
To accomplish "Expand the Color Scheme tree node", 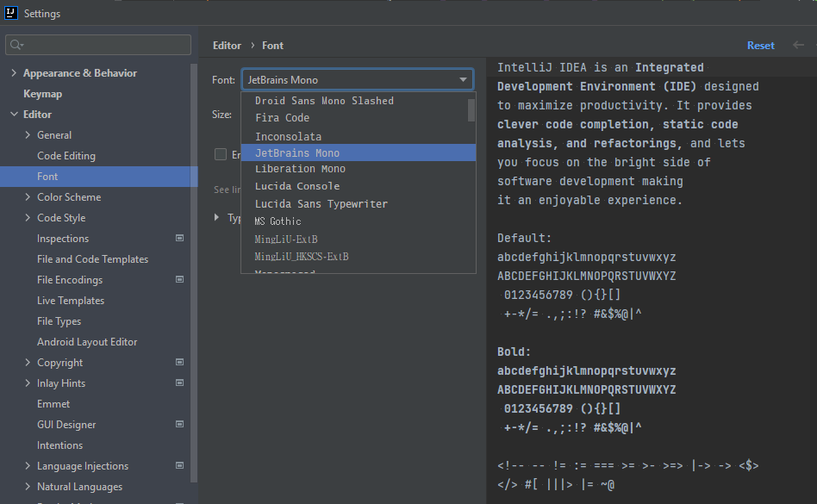I will coord(28,197).
